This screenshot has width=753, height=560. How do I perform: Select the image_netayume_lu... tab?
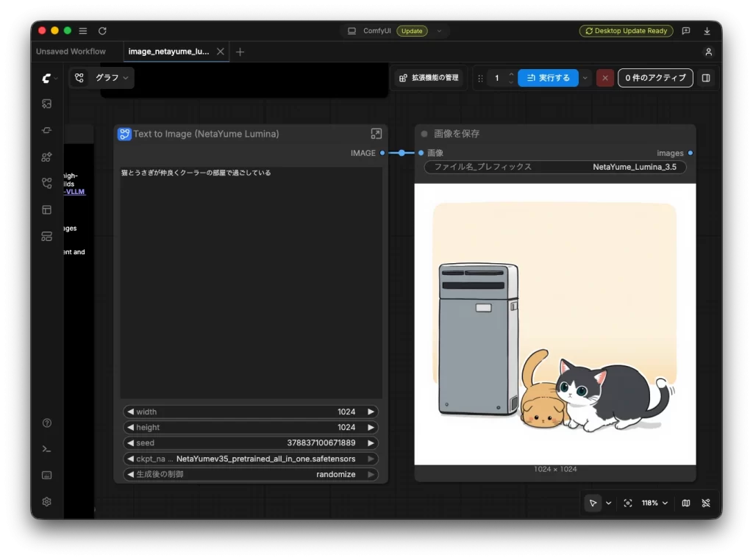click(168, 51)
